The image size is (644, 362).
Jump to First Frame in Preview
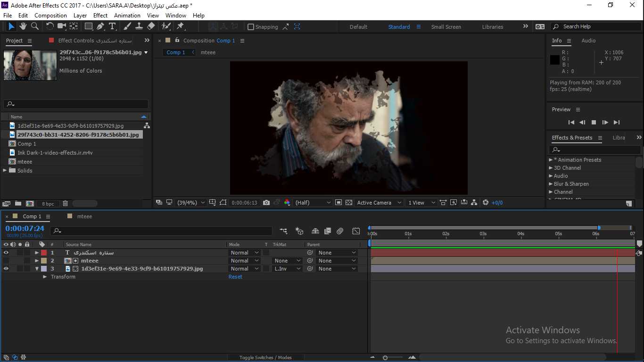pos(571,123)
